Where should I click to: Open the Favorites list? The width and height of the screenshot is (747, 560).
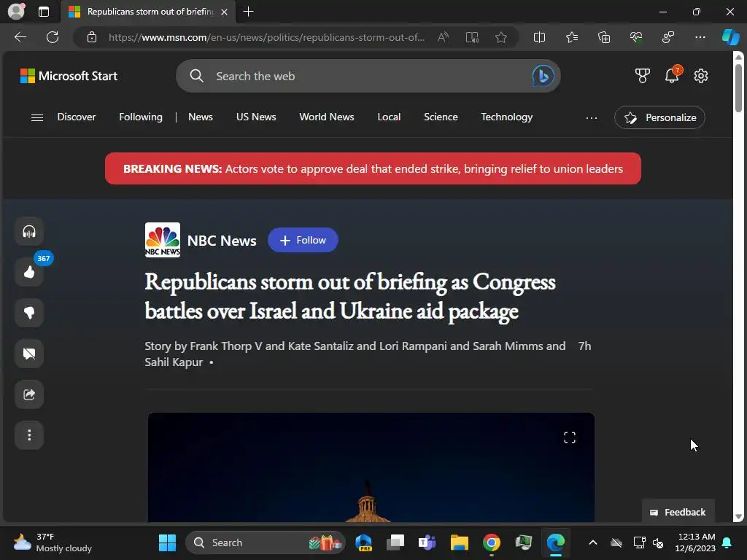pyautogui.click(x=572, y=37)
